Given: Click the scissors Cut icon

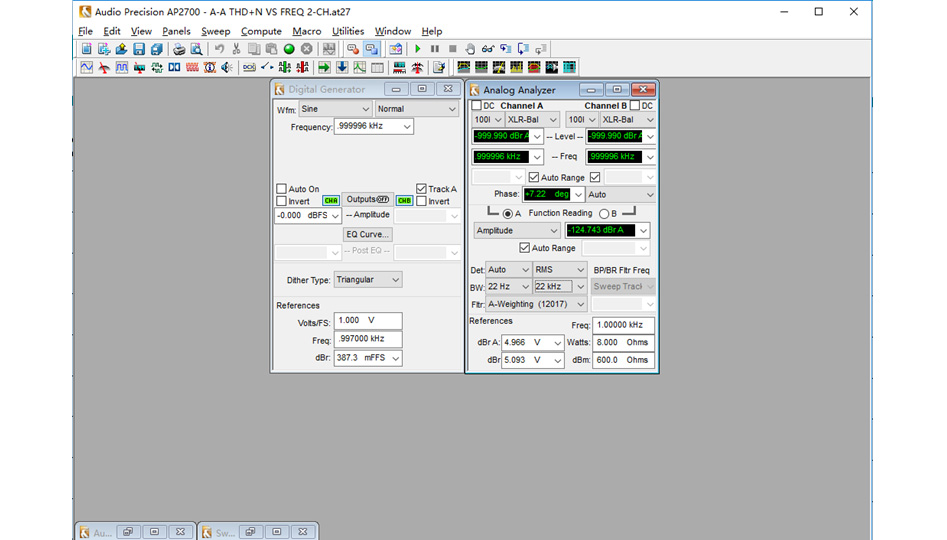Looking at the screenshot, I should coord(236,49).
